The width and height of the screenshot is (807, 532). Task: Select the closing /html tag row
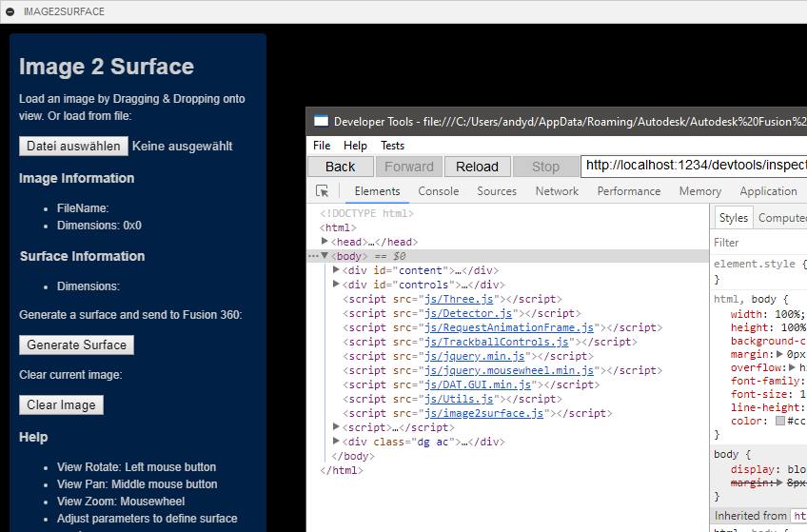(342, 470)
